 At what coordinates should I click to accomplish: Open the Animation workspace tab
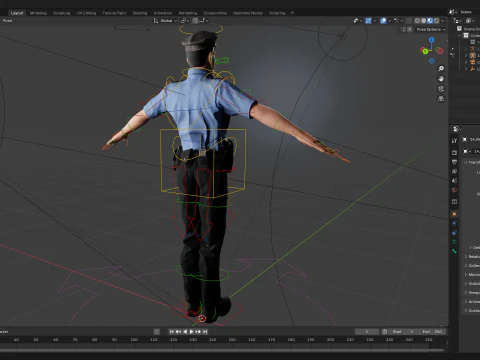[163, 13]
